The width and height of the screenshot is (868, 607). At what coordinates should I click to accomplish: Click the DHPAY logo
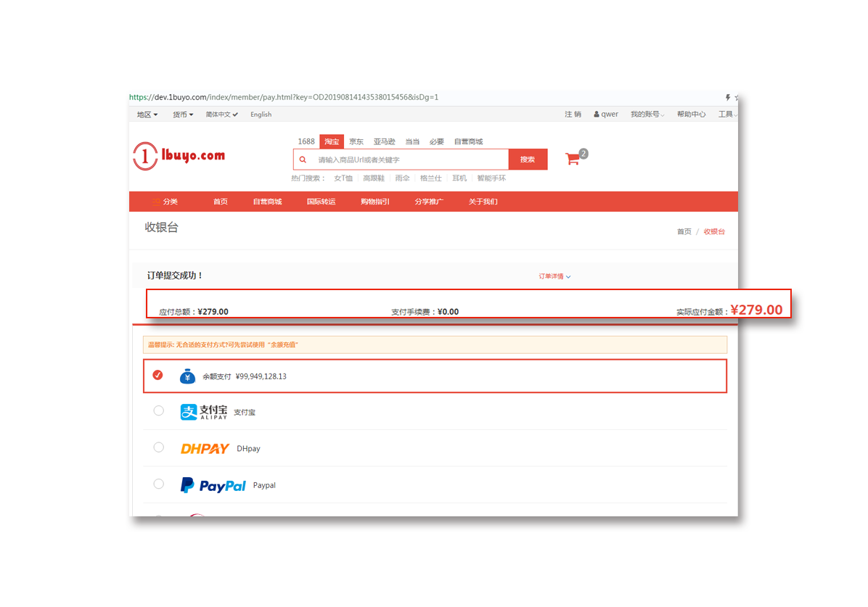[205, 449]
